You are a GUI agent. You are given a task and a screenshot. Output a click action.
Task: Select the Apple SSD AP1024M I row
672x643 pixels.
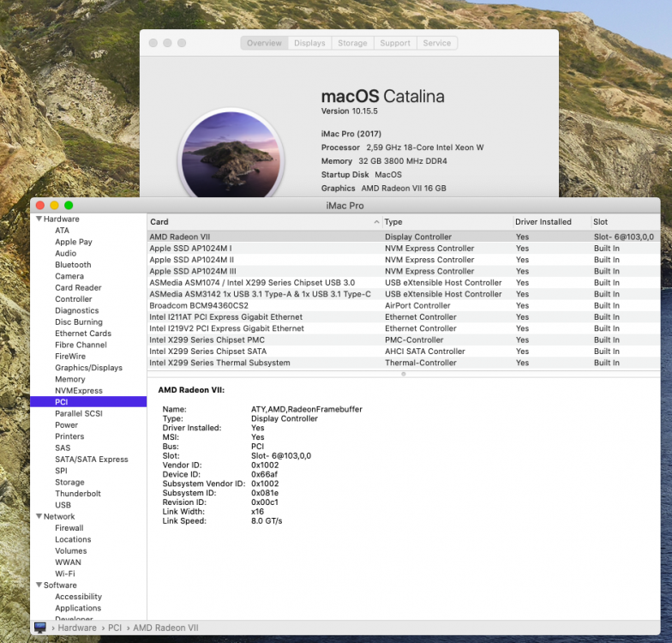click(403, 249)
